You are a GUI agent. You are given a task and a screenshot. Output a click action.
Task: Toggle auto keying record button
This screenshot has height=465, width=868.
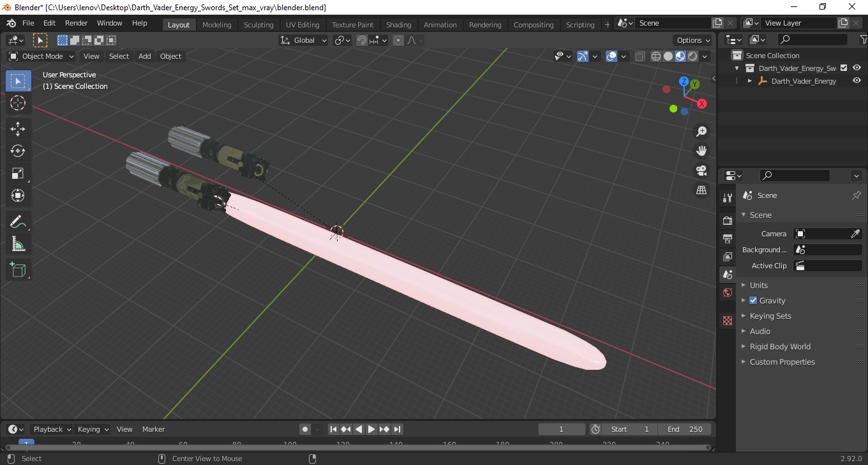pyautogui.click(x=305, y=429)
